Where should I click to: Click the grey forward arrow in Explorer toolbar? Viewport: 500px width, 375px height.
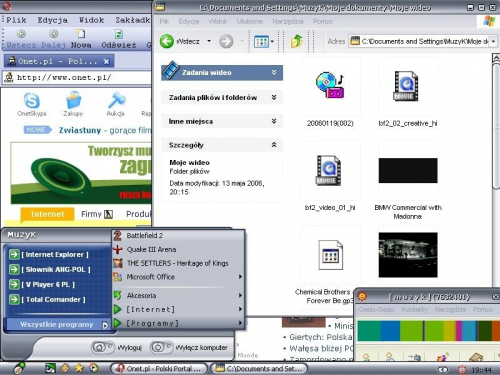click(226, 41)
